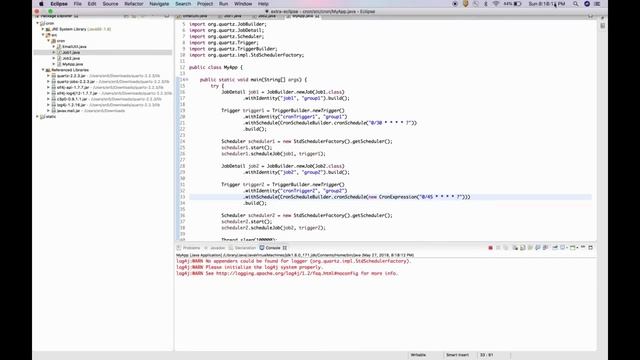The height and width of the screenshot is (360, 640).
Task: Click the Sun 8:18 PM clock
Action: 547,4
